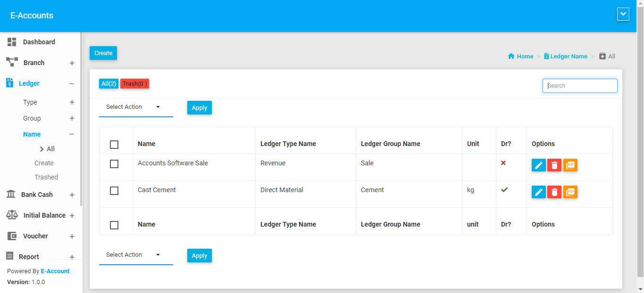The image size is (644, 293).
Task: Click the Dashboard icon in sidebar
Action: point(12,42)
